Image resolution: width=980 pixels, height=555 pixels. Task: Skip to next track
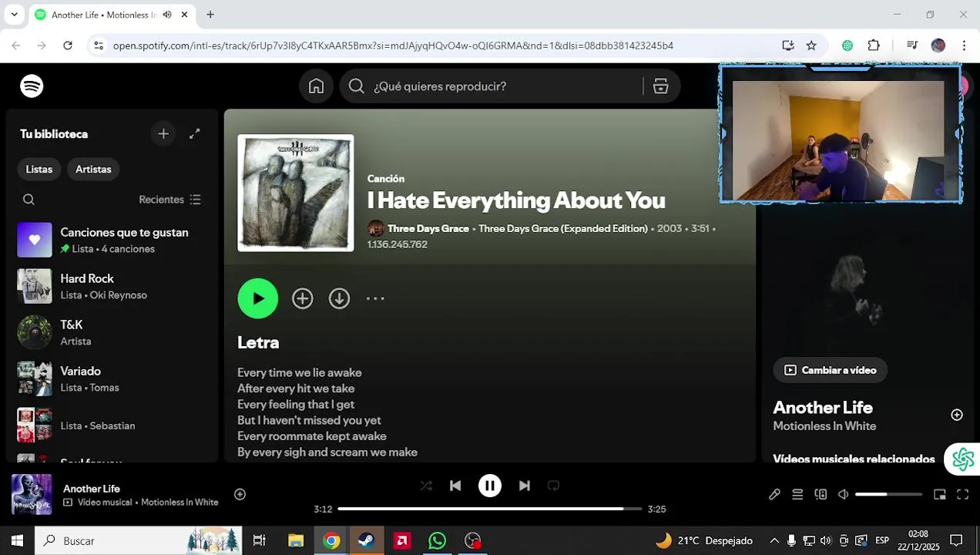(525, 486)
